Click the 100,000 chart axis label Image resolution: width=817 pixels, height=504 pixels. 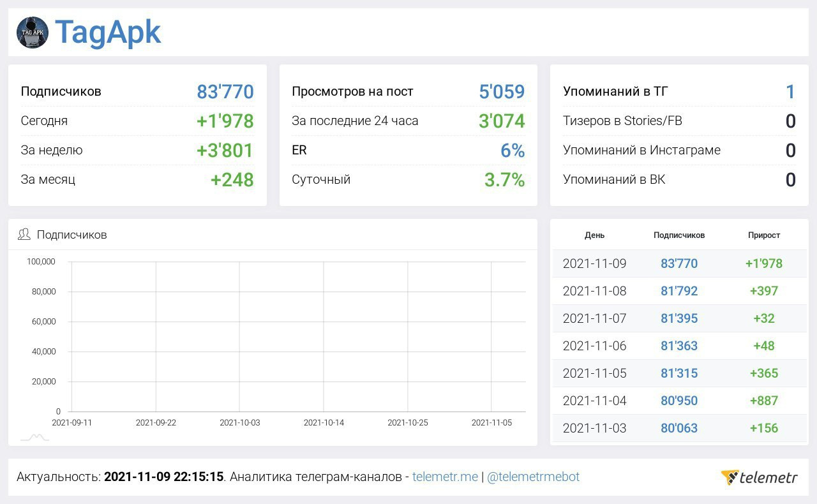point(41,262)
